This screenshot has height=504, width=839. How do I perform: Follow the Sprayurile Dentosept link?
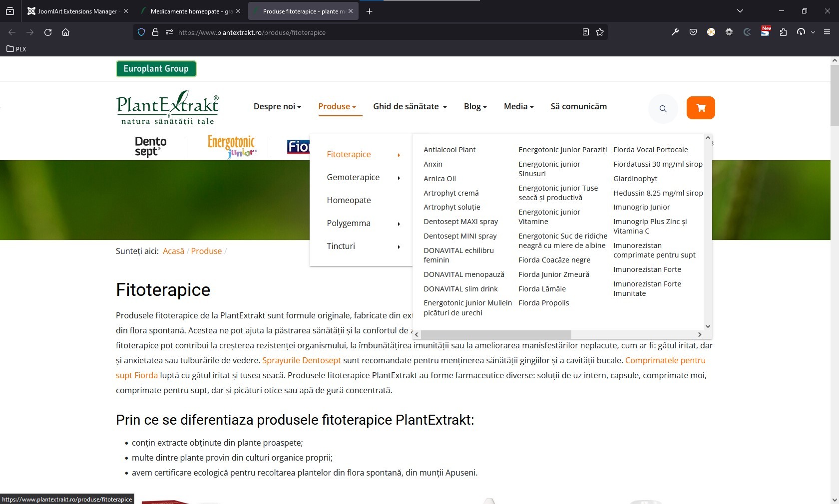pos(301,360)
